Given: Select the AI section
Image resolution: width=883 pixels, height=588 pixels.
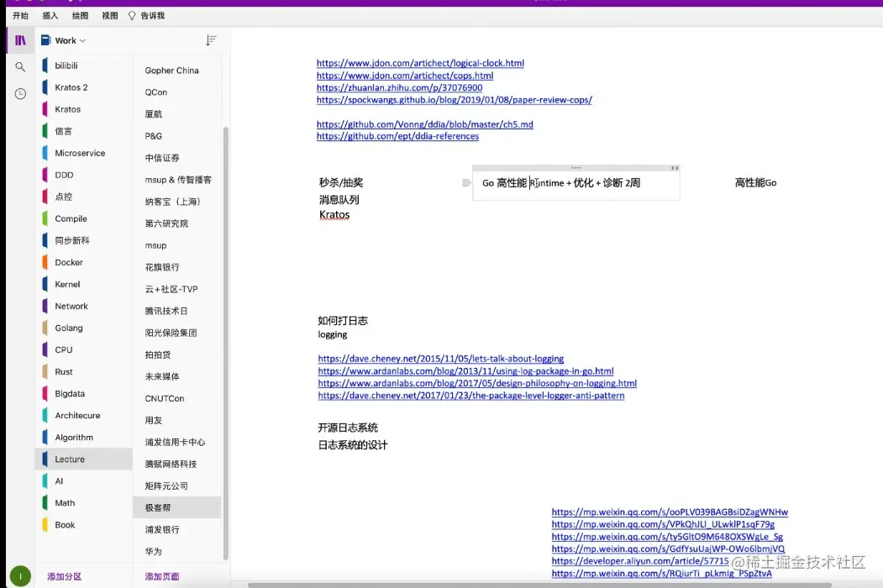Looking at the screenshot, I should pos(83,481).
